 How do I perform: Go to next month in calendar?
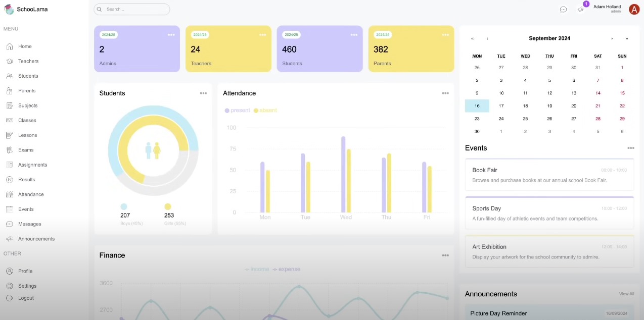612,38
